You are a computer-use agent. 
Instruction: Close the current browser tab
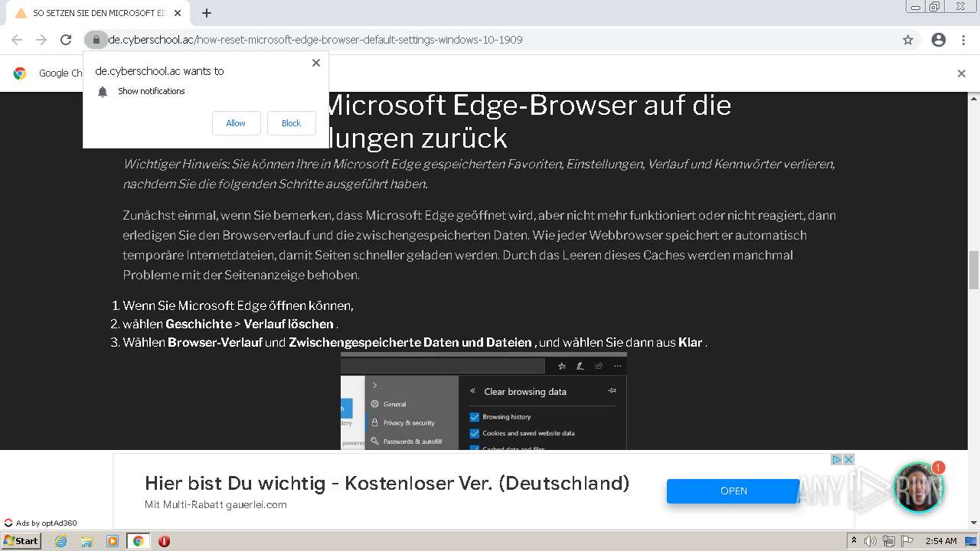[178, 13]
